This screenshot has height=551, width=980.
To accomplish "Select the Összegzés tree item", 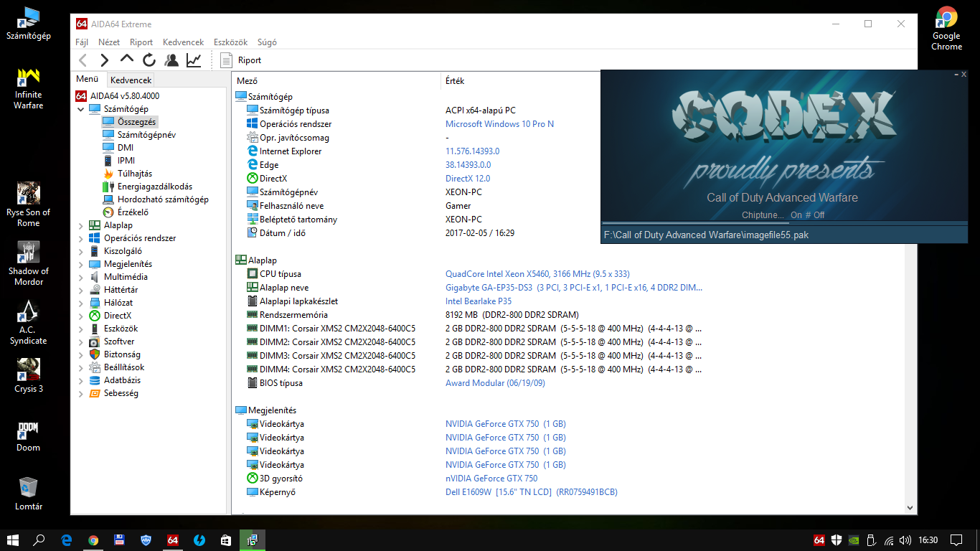I will click(x=136, y=122).
